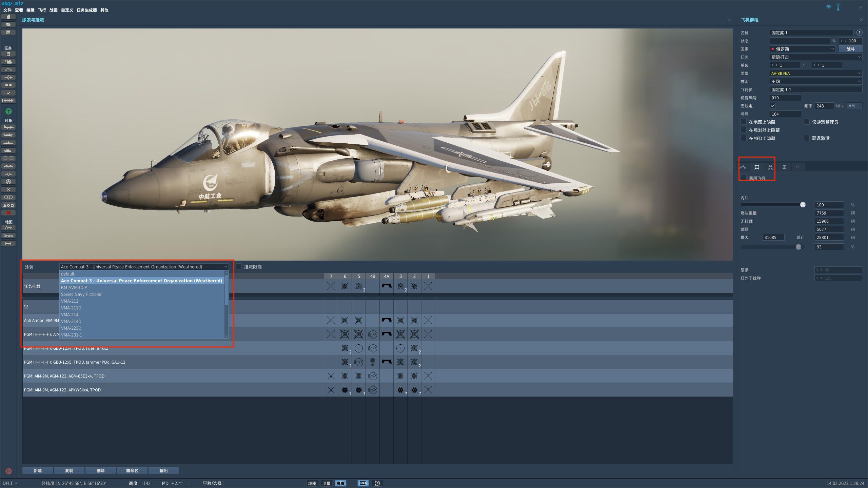The width and height of the screenshot is (868, 488).
Task: Open the AM modulation dropdown
Action: [x=854, y=106]
